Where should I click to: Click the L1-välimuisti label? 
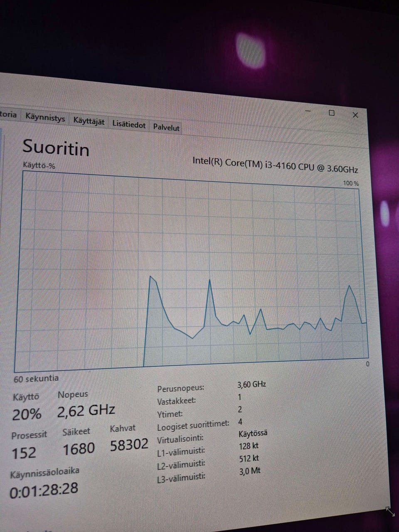point(181,452)
